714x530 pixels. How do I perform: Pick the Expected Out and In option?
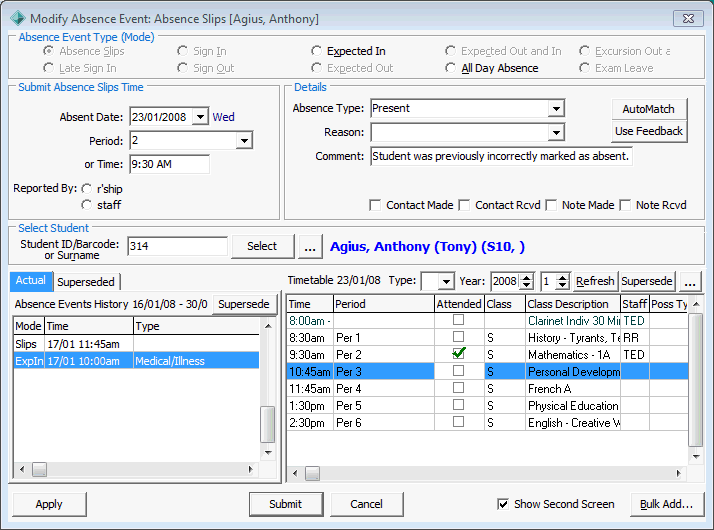pyautogui.click(x=450, y=51)
